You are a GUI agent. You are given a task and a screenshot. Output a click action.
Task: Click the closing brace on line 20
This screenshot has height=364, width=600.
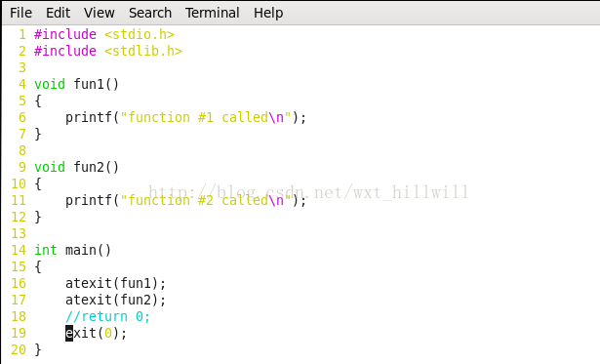point(38,349)
